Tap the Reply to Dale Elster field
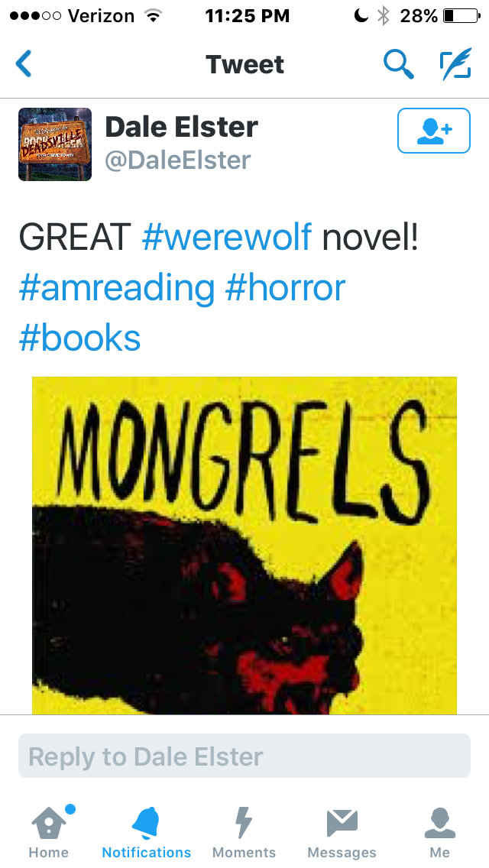The height and width of the screenshot is (868, 489). pos(244,756)
